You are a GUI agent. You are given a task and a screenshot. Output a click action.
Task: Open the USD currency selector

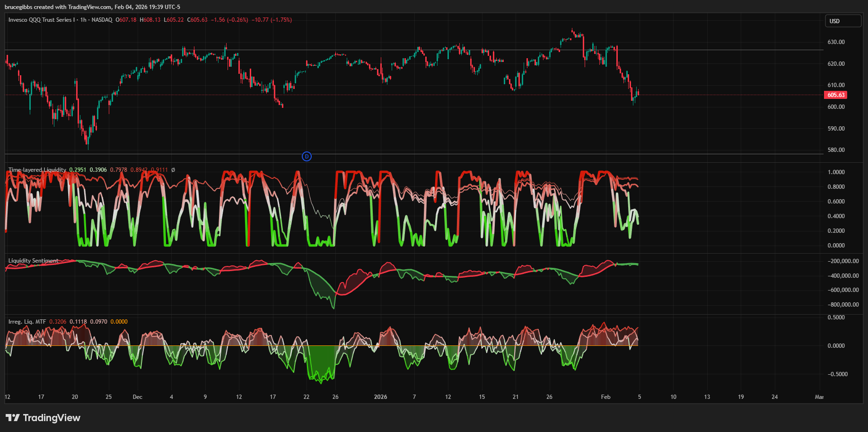[843, 21]
